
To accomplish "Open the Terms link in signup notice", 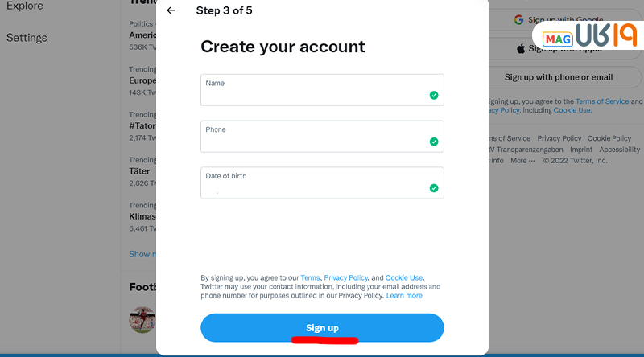I will tap(310, 278).
